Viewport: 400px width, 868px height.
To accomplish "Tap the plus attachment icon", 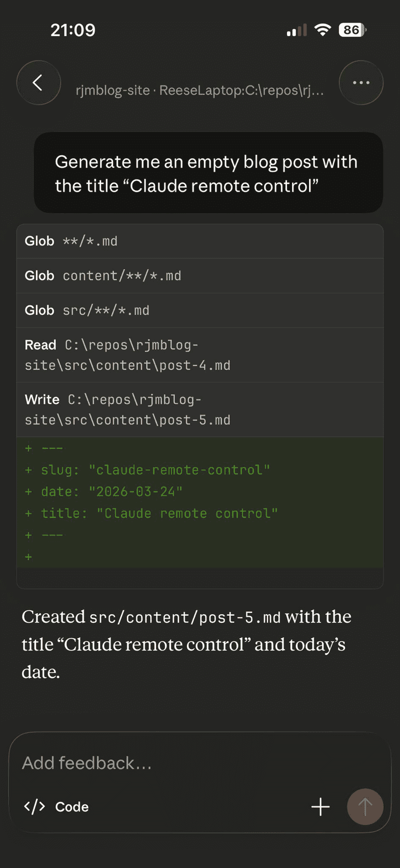I will (320, 806).
